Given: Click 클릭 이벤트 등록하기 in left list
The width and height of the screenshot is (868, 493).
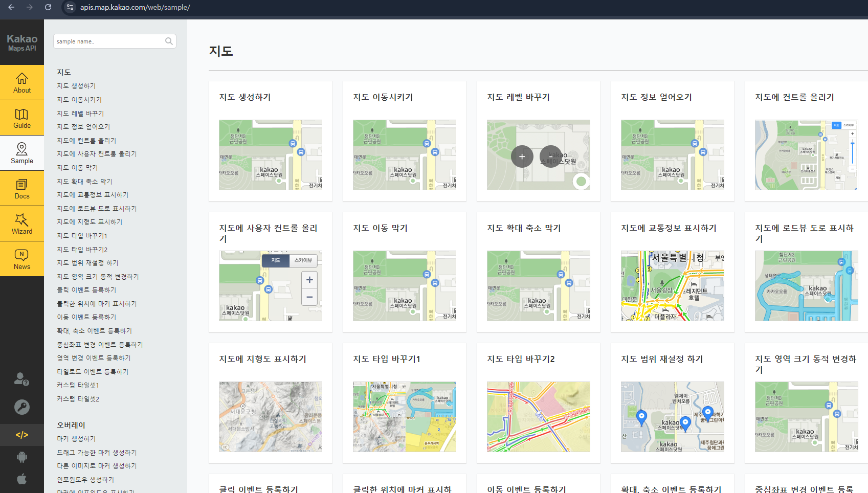Looking at the screenshot, I should [x=86, y=290].
